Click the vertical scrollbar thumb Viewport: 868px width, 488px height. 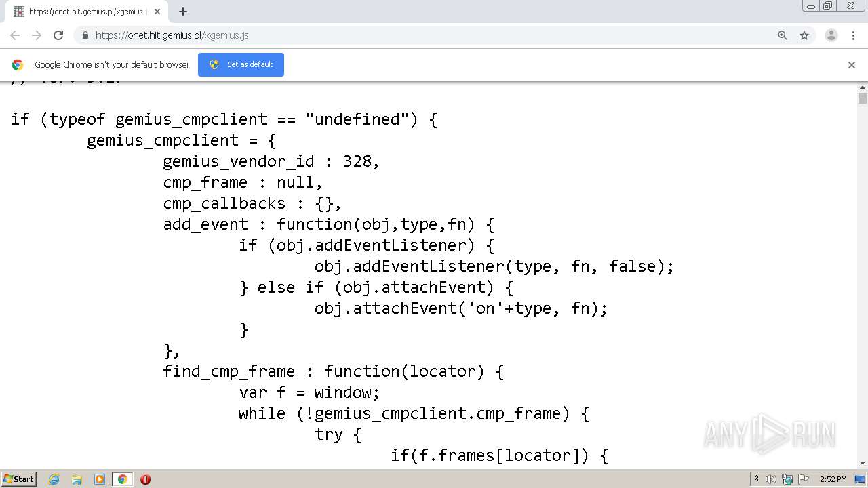coord(863,98)
